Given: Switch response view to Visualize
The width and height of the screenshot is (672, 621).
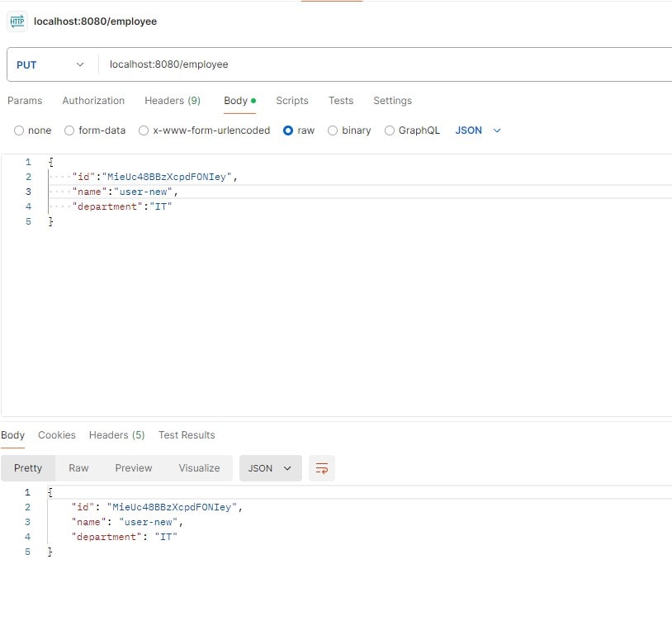Looking at the screenshot, I should click(x=199, y=468).
